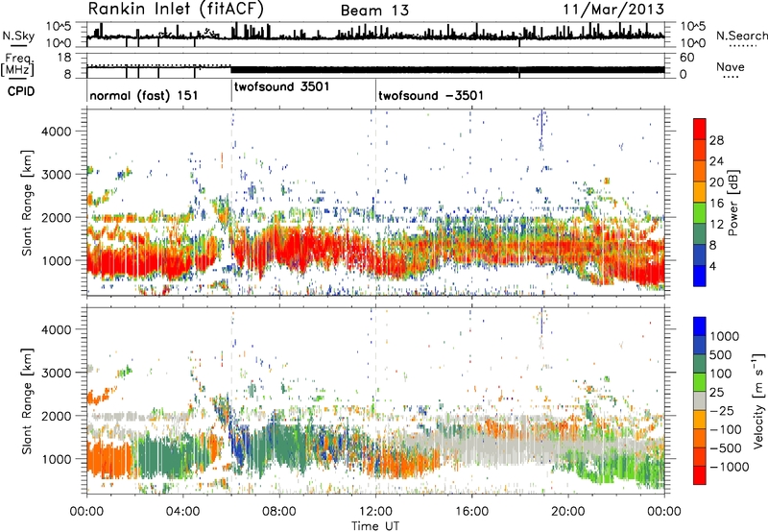Click the 'Power [dB]' colorbar title

click(732, 203)
